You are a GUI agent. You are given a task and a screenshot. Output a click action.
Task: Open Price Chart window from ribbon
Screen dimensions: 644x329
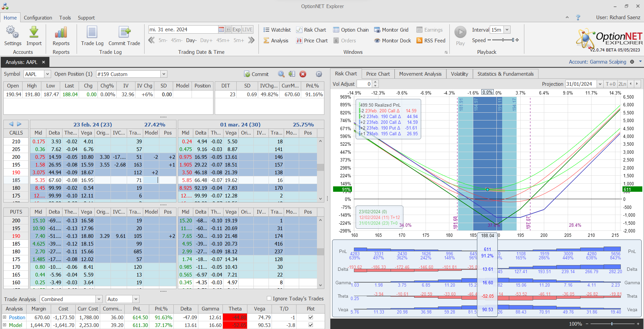coord(312,41)
